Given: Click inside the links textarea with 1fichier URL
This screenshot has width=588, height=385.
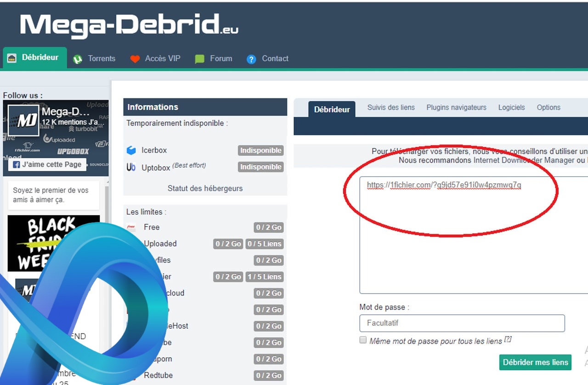Looking at the screenshot, I should [x=474, y=235].
